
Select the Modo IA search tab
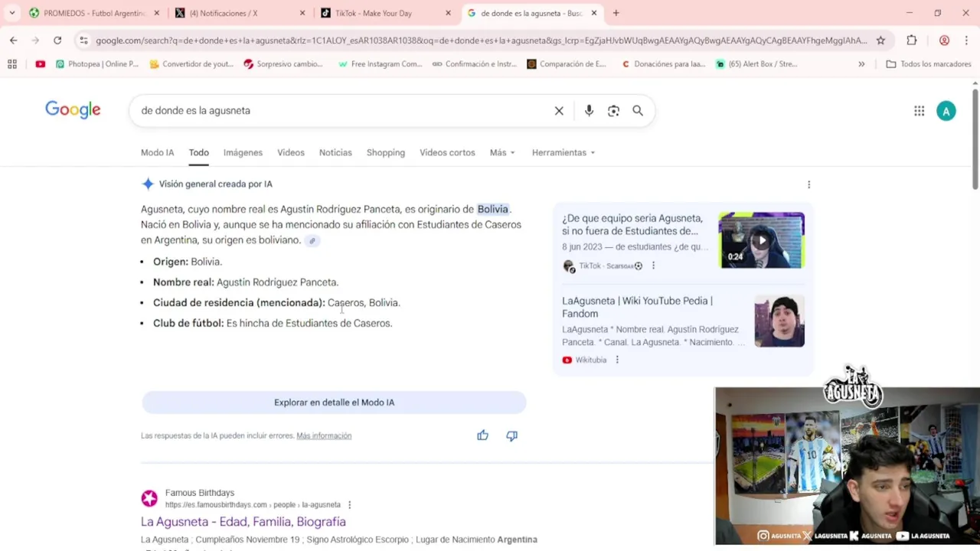point(157,153)
